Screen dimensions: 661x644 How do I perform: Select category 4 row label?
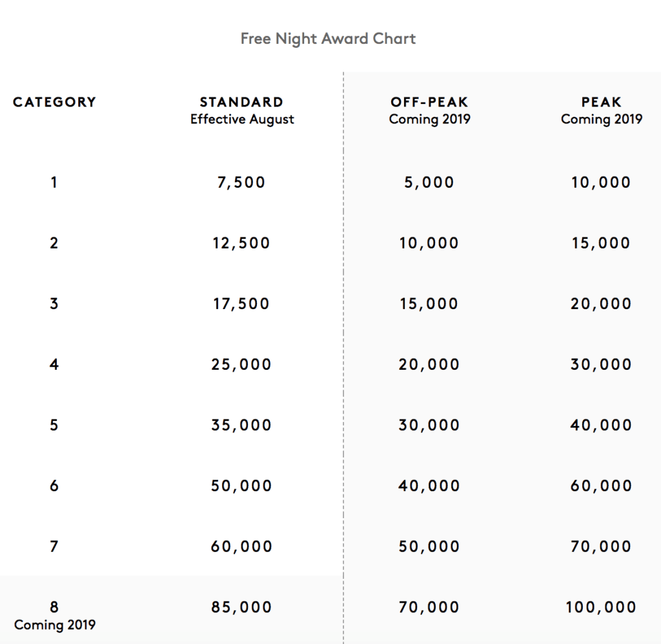click(x=54, y=365)
